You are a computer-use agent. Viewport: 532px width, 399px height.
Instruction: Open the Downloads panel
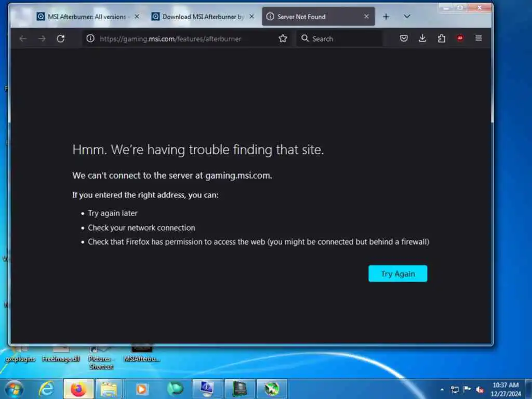pos(422,38)
